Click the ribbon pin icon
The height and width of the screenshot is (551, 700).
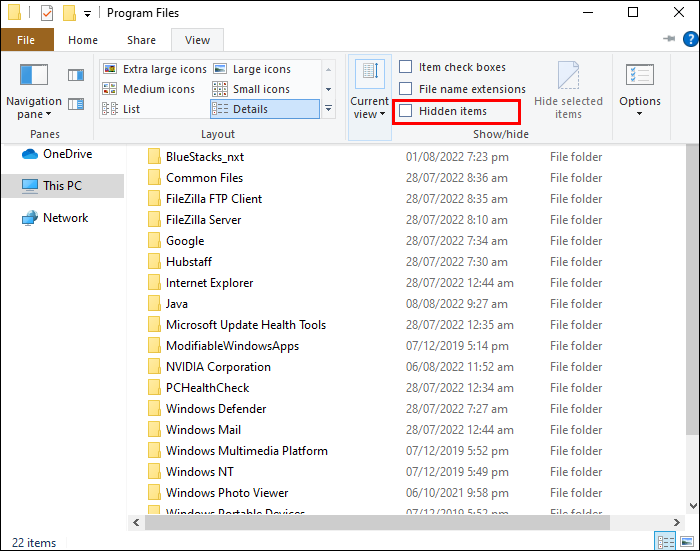(x=669, y=39)
